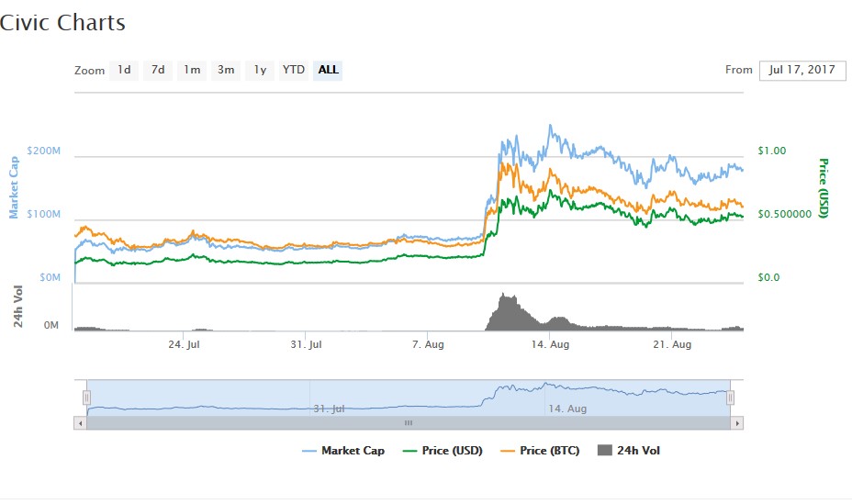Click the Civic Charts heading
The height and width of the screenshot is (504, 852).
pos(62,23)
